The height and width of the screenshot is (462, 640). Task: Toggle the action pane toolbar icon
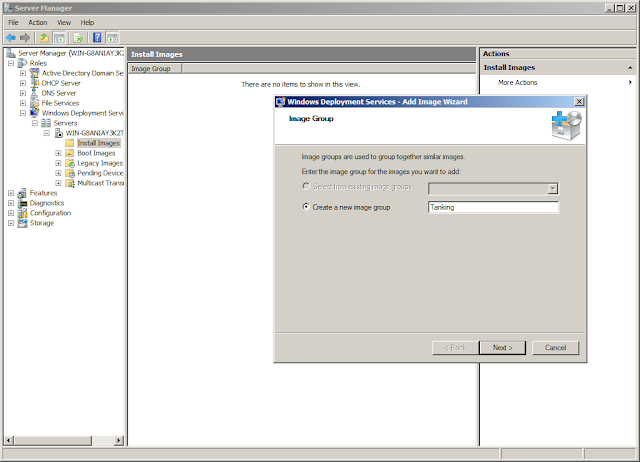pos(113,38)
